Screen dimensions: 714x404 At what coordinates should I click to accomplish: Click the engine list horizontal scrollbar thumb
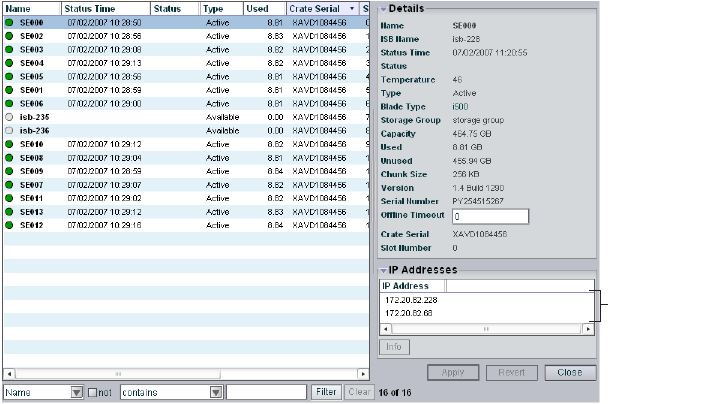point(118,374)
